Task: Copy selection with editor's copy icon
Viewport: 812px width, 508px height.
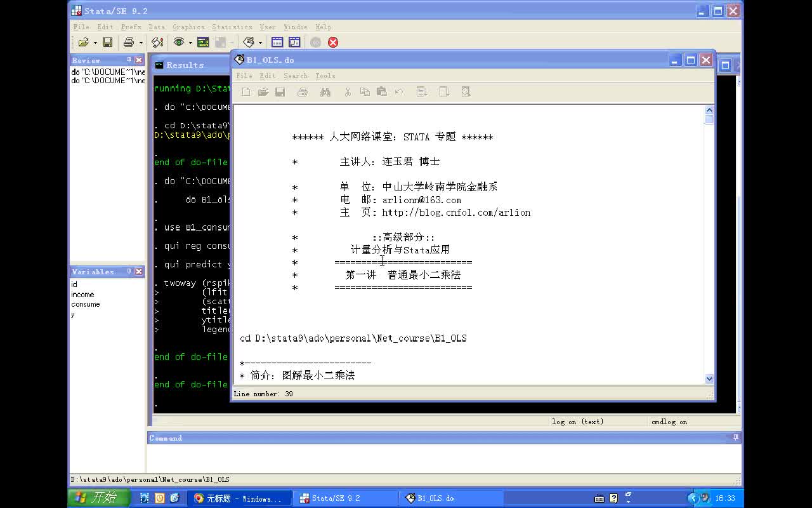Action: point(365,92)
